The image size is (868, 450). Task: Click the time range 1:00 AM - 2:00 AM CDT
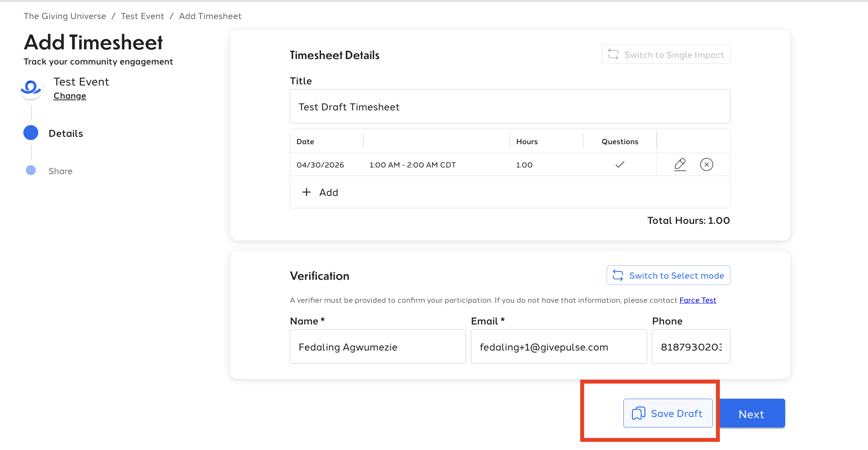(x=413, y=165)
